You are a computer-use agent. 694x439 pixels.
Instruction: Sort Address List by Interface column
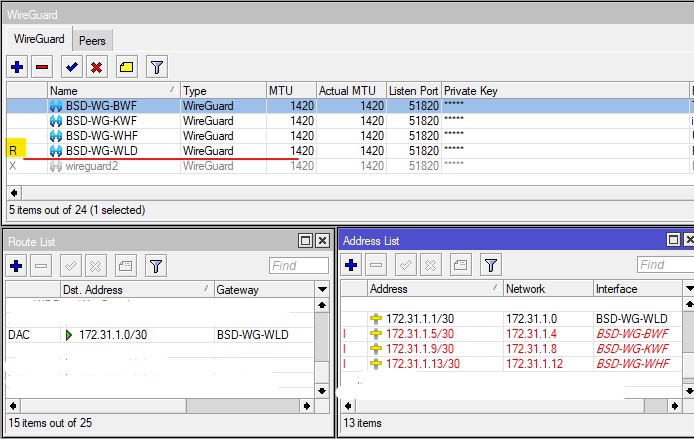pyautogui.click(x=638, y=289)
